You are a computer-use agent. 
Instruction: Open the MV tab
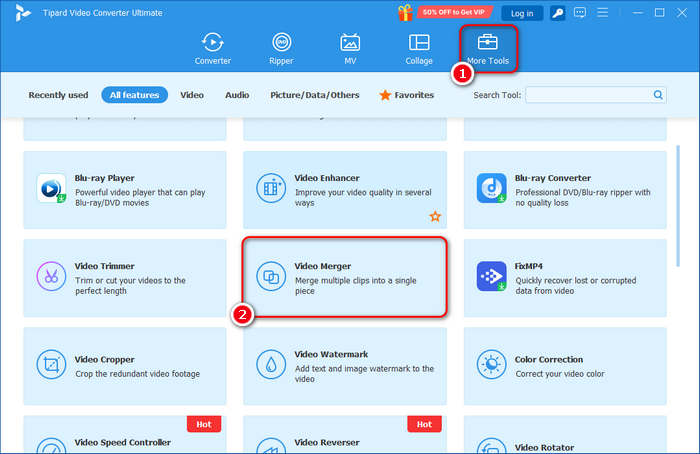350,49
